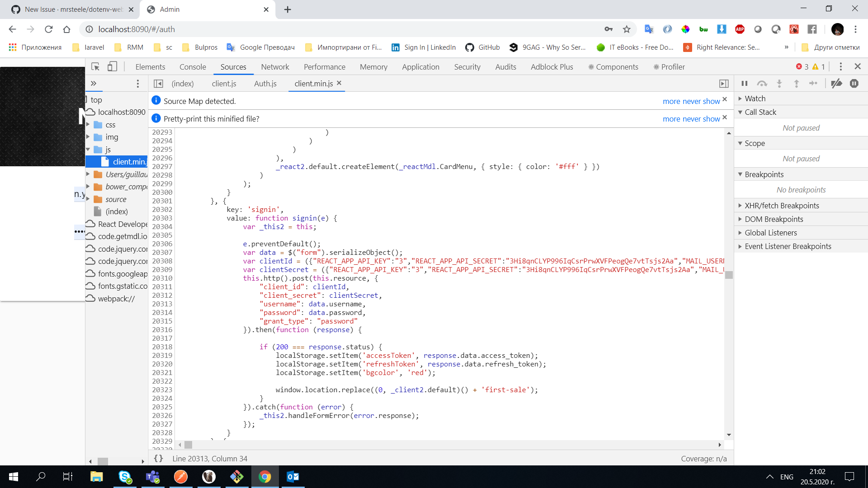Open the Auth.js file tab
Image resolution: width=868 pixels, height=488 pixels.
click(x=265, y=84)
